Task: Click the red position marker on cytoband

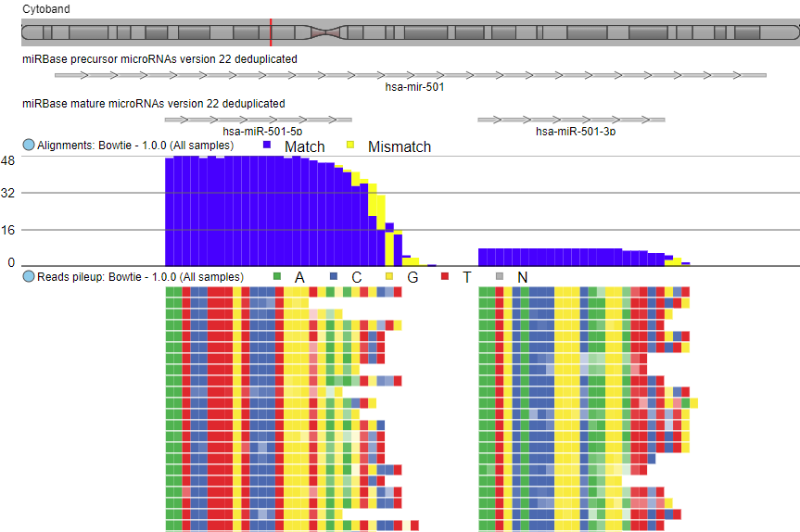Action: point(271,32)
